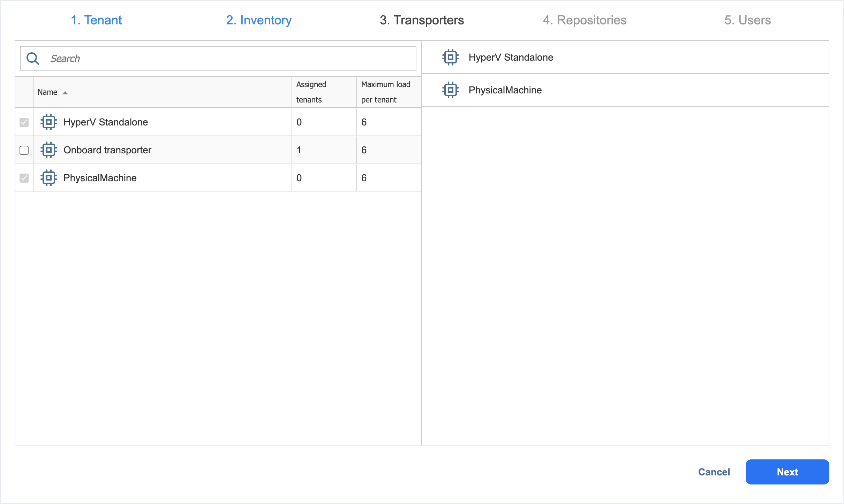This screenshot has width=844, height=504.
Task: Click the search magnifier icon
Action: pyautogui.click(x=33, y=59)
